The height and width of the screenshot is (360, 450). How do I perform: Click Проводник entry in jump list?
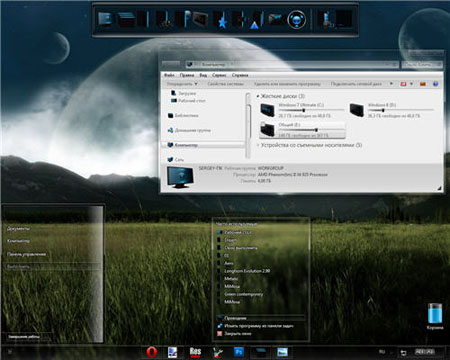coord(261,318)
